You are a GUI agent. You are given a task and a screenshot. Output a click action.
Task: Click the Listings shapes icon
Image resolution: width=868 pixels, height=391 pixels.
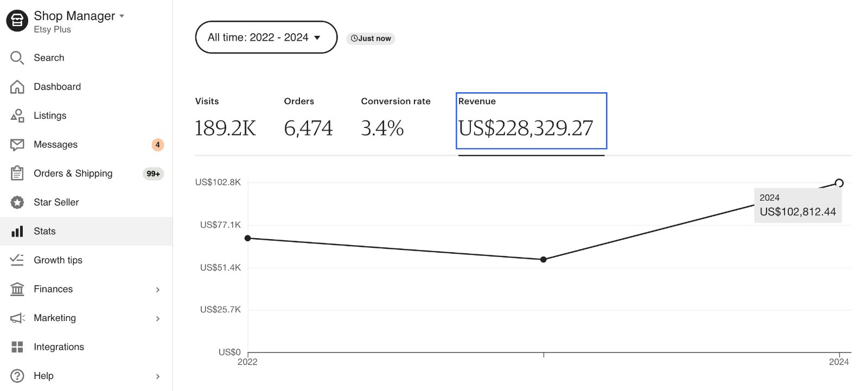(x=17, y=116)
